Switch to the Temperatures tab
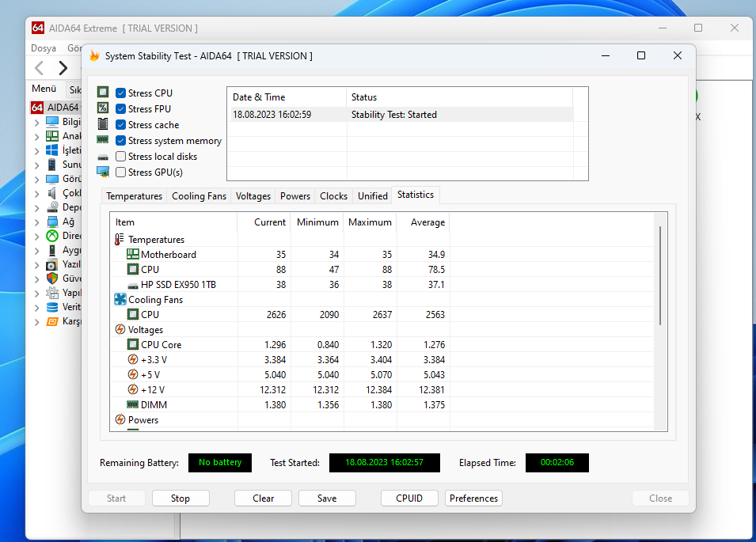Viewport: 756px width, 542px height. coord(134,196)
